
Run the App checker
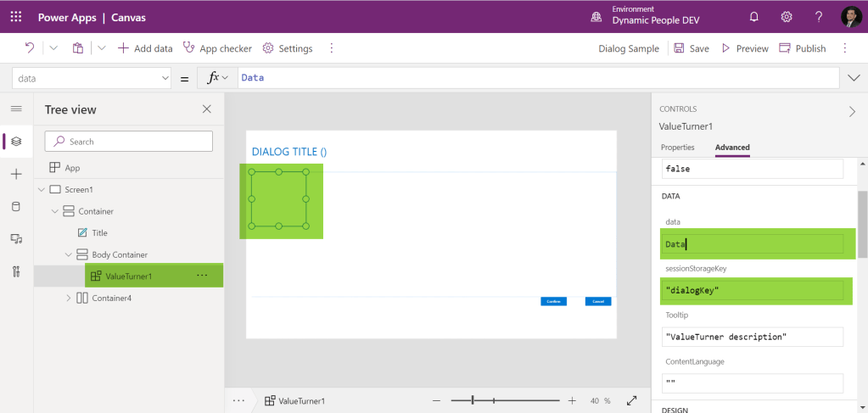coord(217,48)
